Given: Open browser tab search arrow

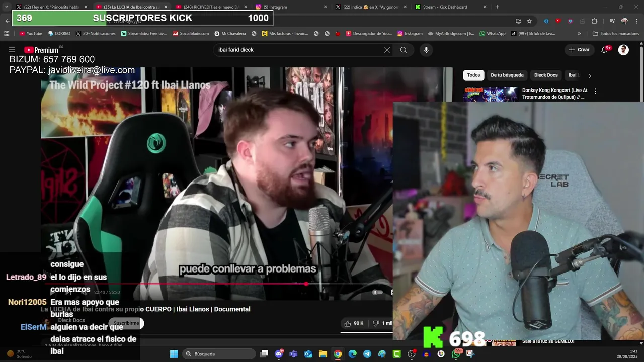Looking at the screenshot, I should point(6,7).
